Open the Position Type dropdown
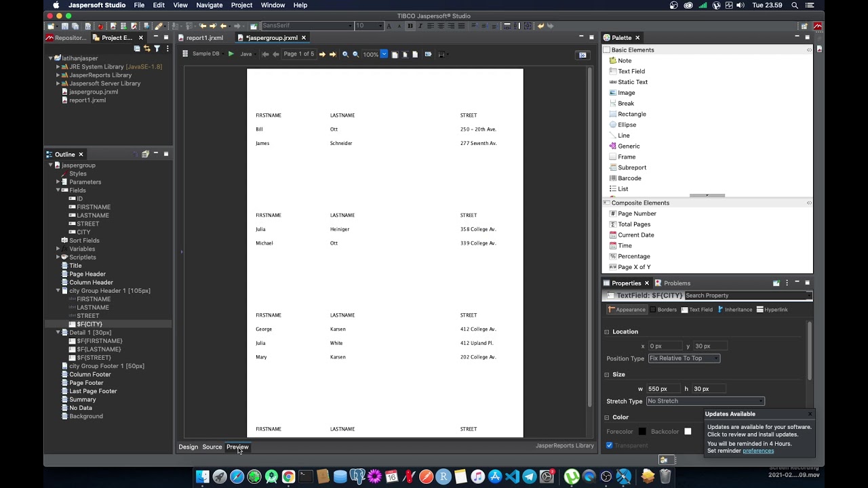 point(684,359)
